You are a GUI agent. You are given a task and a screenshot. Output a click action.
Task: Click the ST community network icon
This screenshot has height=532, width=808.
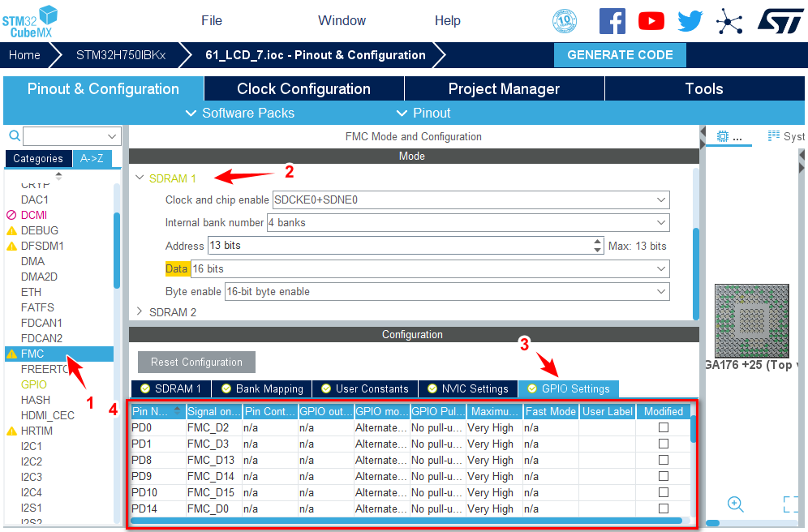point(729,21)
